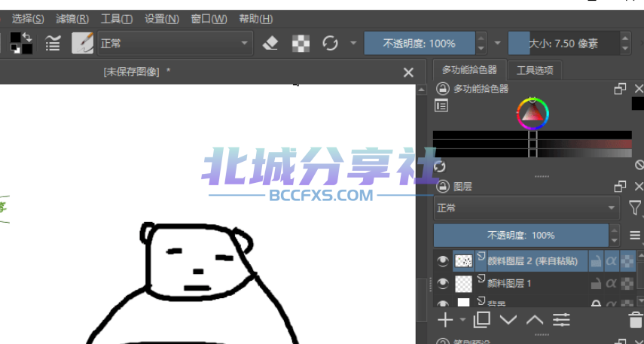Select layer 颜料图层 2 (来自粘贴)
This screenshot has height=344, width=644.
pos(533,260)
